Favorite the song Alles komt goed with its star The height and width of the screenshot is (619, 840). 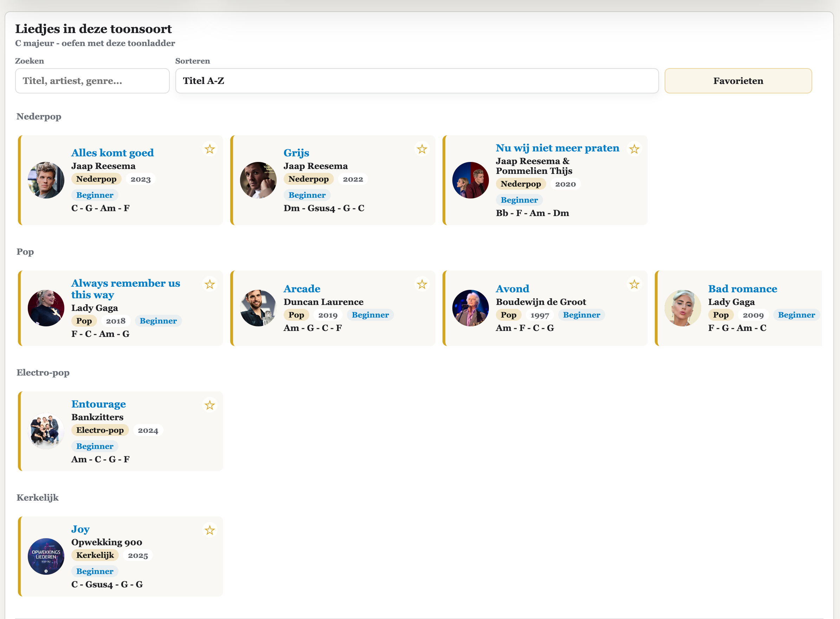[209, 149]
